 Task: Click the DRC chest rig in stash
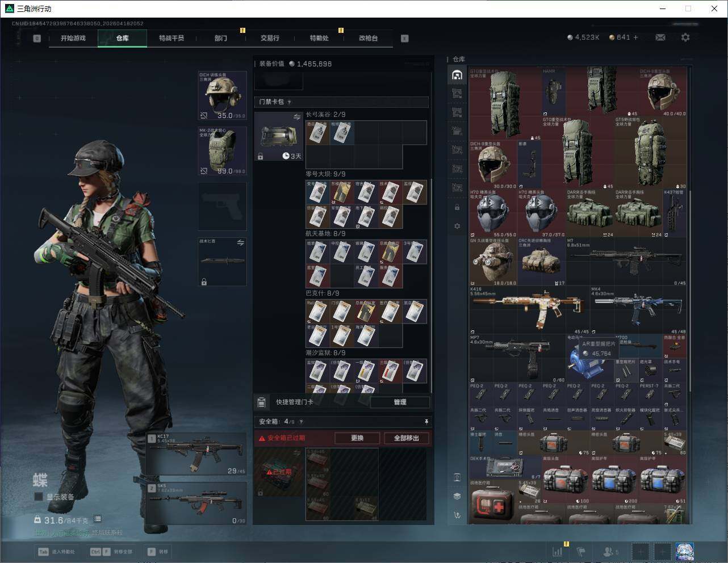[x=542, y=261]
